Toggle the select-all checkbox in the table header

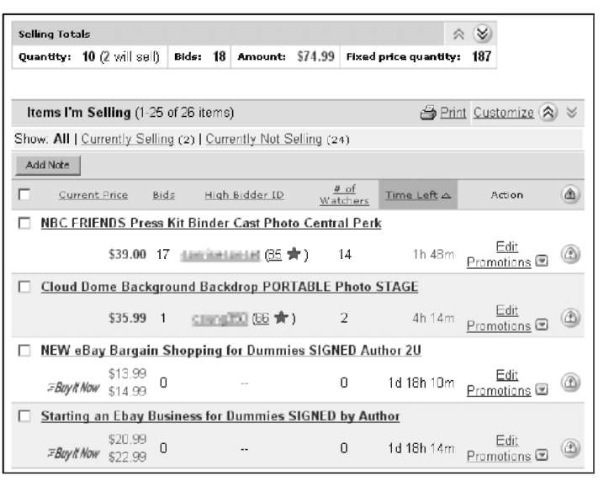point(24,194)
